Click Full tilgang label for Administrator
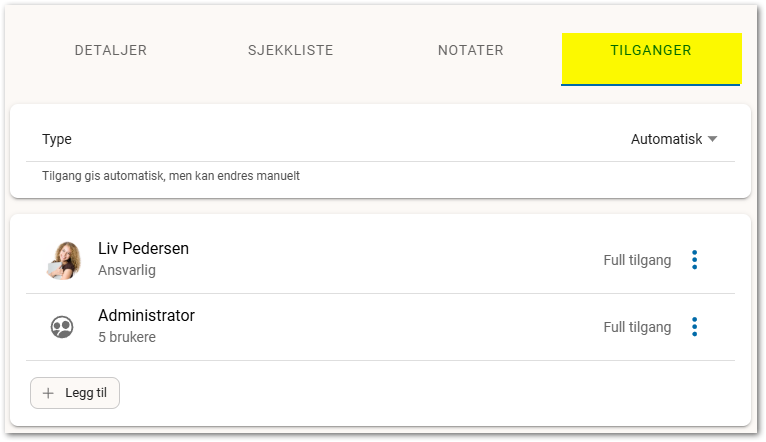Screen dimensions: 766x442 pyautogui.click(x=637, y=327)
